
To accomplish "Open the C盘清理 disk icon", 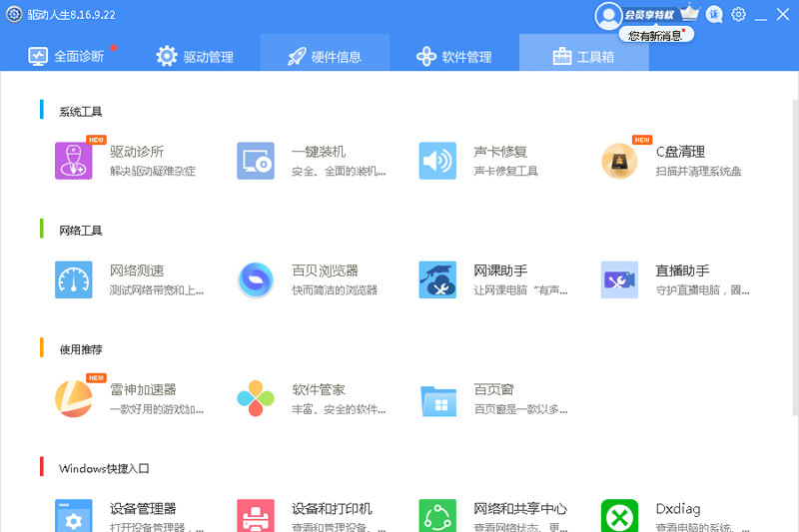I will [619, 161].
